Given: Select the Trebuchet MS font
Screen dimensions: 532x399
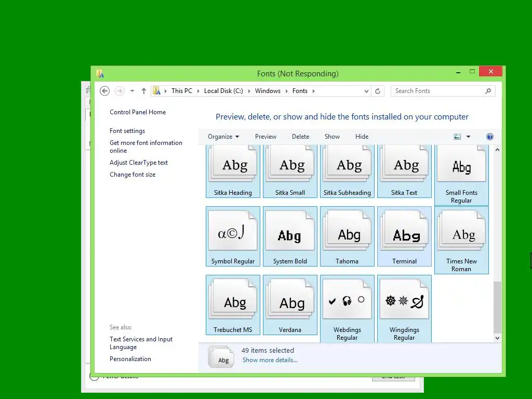Looking at the screenshot, I should coord(233,304).
